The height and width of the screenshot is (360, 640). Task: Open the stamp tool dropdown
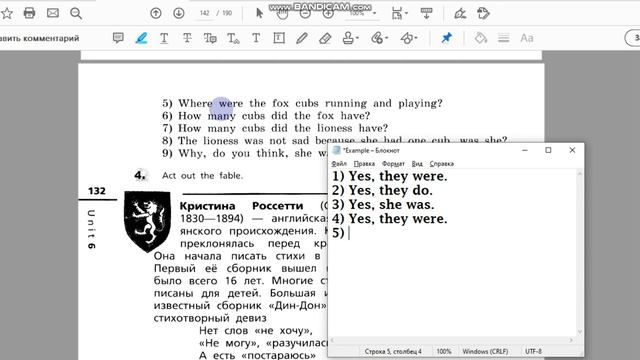350,38
